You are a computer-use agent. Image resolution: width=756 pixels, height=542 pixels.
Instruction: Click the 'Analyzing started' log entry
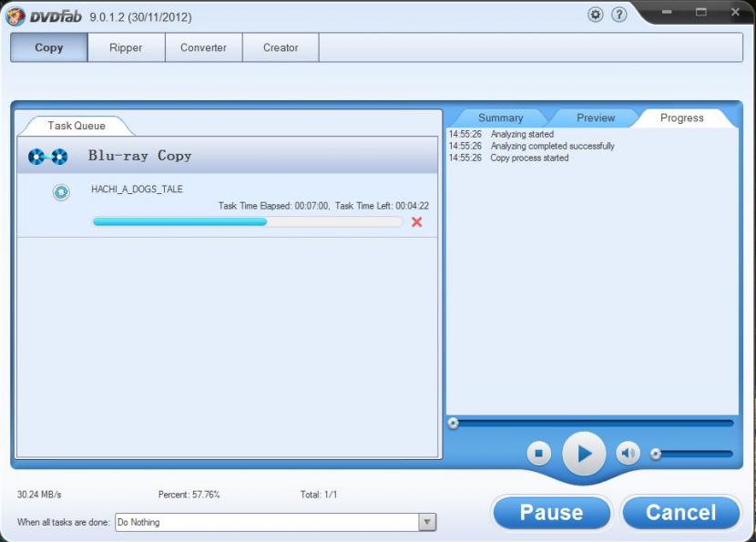point(522,134)
